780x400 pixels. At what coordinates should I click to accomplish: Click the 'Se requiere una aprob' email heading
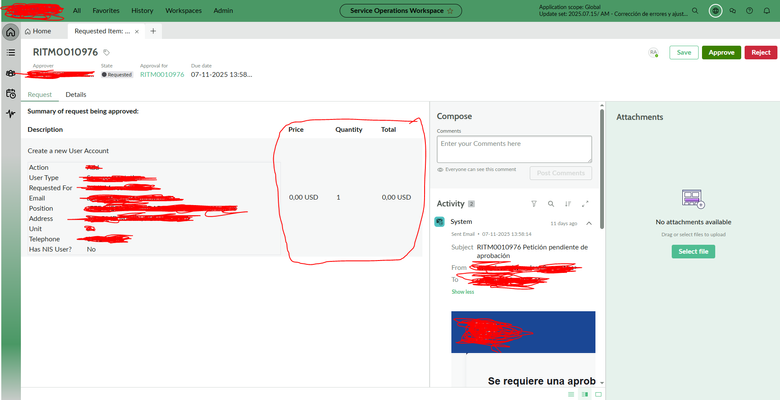(x=542, y=381)
